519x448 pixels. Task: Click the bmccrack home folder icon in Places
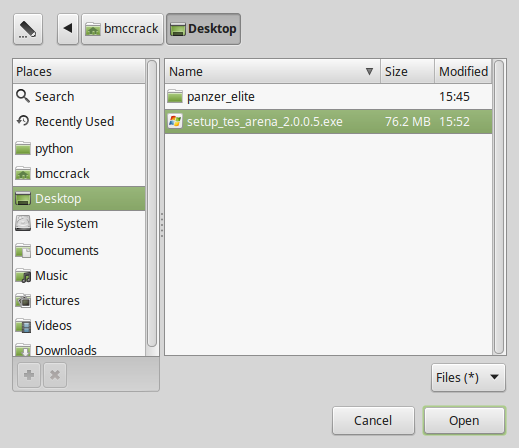(x=23, y=173)
